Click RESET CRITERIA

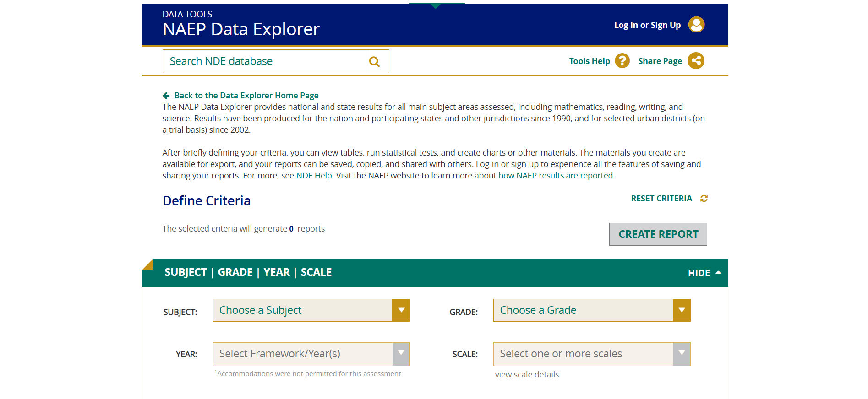(x=661, y=199)
